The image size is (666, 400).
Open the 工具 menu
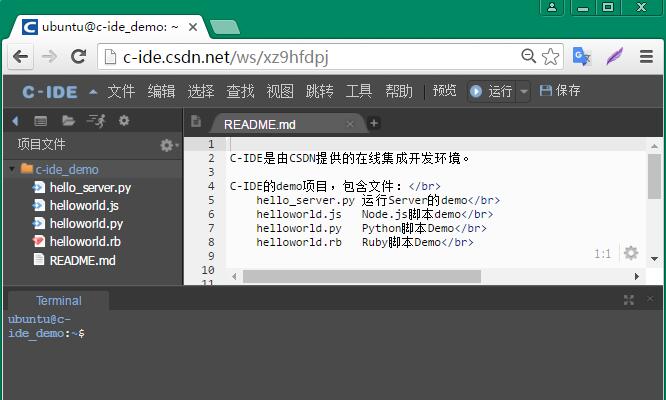tap(359, 91)
